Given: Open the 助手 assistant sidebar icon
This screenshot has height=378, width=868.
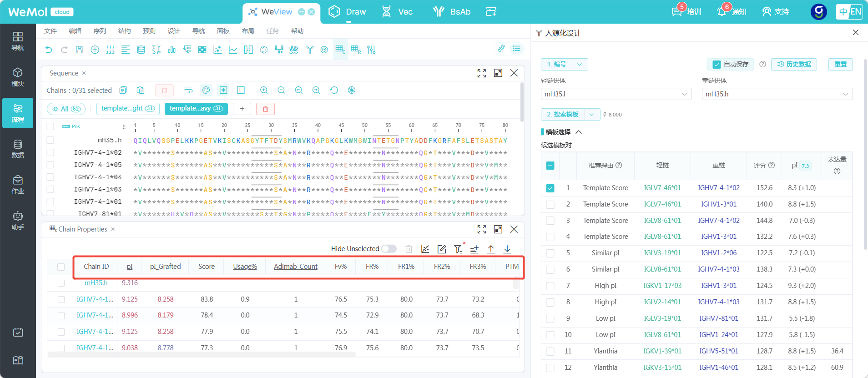Looking at the screenshot, I should click(x=18, y=221).
